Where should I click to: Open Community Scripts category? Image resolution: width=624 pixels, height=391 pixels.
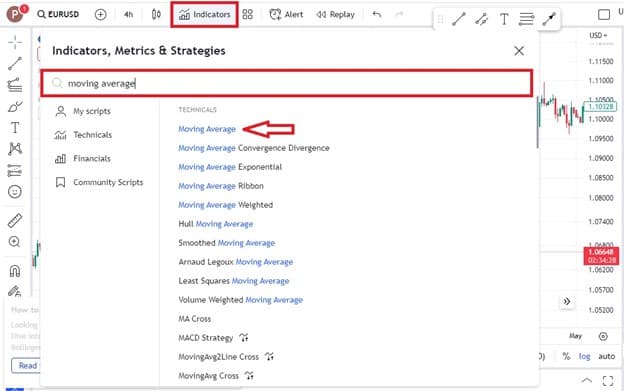coord(99,182)
